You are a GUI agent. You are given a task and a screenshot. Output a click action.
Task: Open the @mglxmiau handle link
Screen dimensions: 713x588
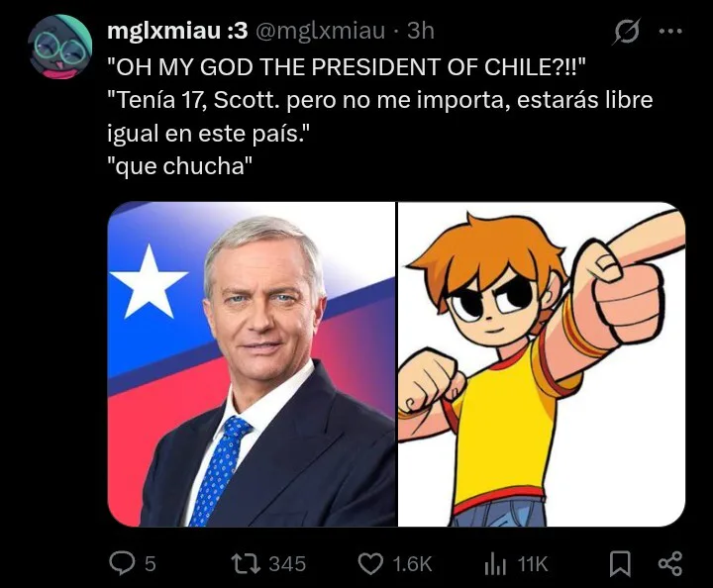pyautogui.click(x=320, y=31)
